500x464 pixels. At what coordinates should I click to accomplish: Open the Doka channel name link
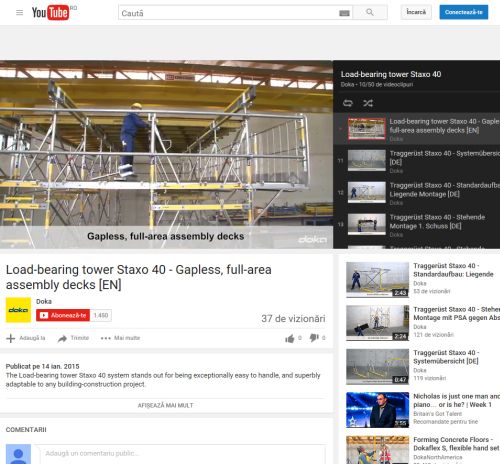(44, 301)
